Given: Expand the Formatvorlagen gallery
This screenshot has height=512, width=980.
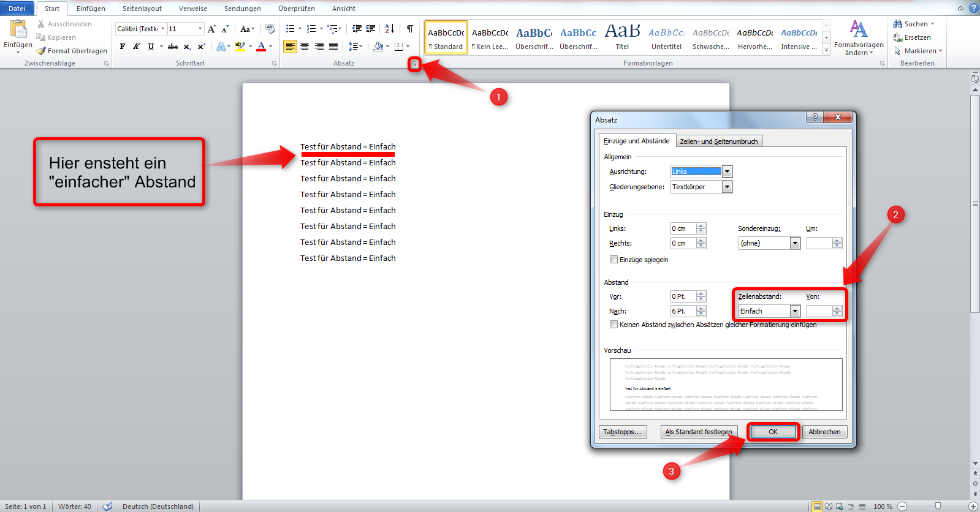Looking at the screenshot, I should [x=826, y=51].
